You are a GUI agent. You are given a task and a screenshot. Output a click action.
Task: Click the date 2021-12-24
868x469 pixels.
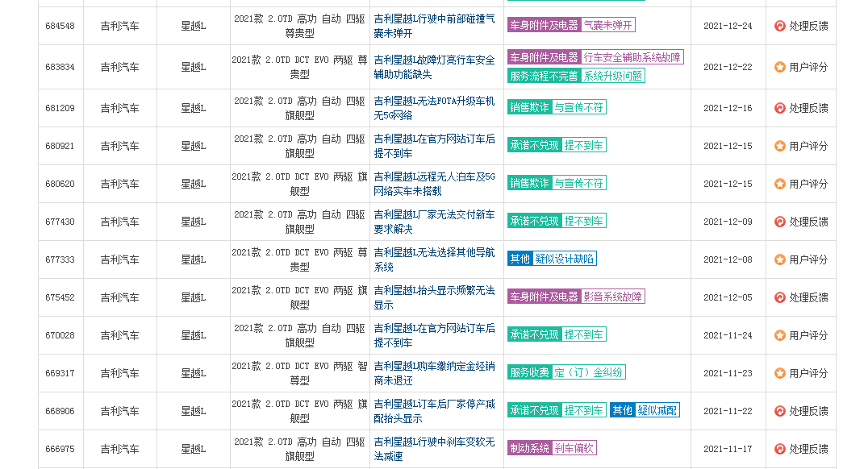728,26
